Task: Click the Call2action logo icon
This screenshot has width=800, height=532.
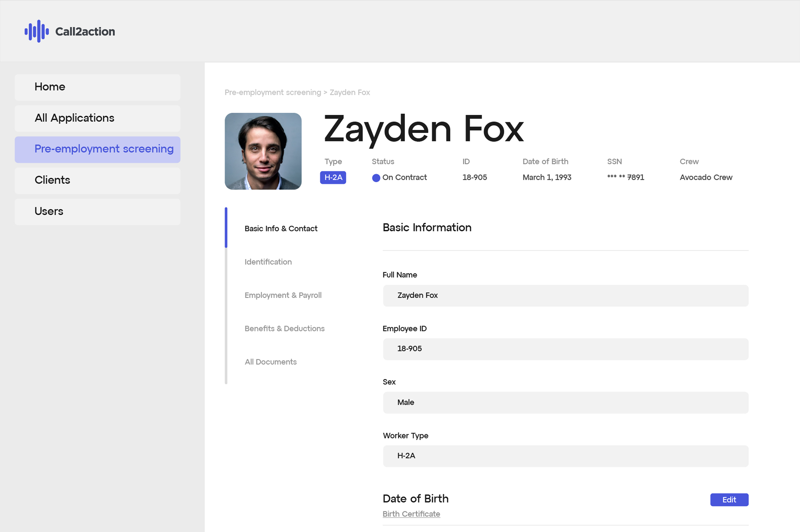Action: pos(37,31)
